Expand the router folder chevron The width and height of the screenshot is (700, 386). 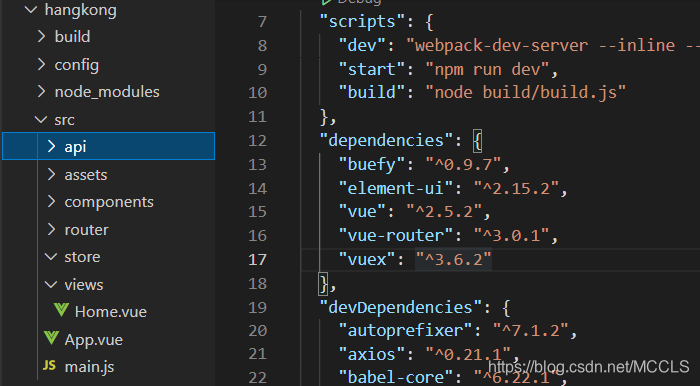click(x=52, y=229)
